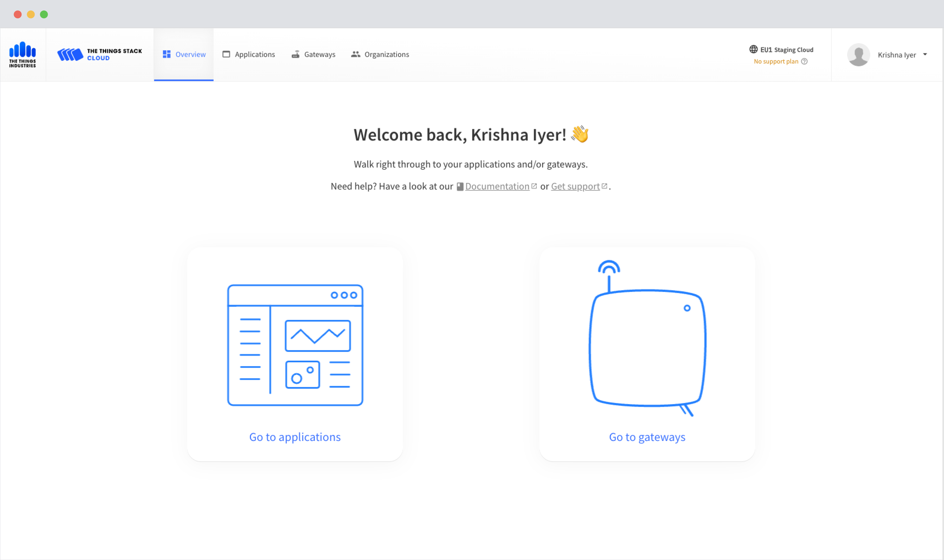Select the Gateways tab
Screen dimensions: 944x560
coord(313,54)
